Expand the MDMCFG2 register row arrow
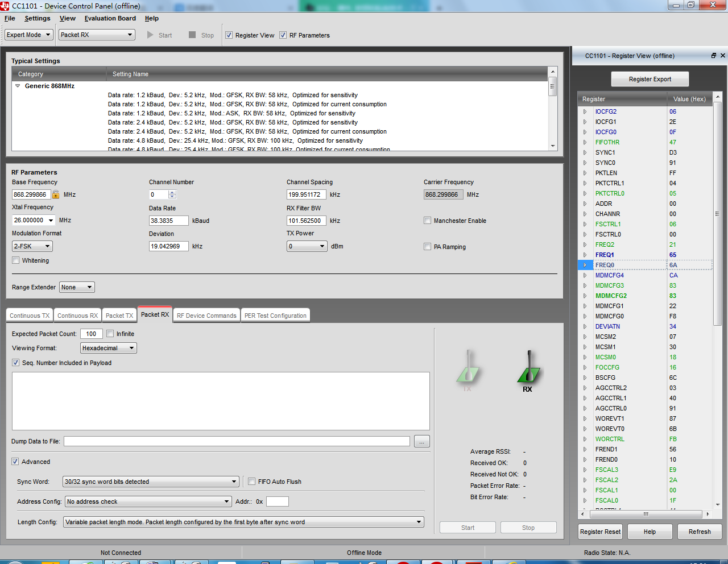Image resolution: width=728 pixels, height=564 pixels. (585, 296)
